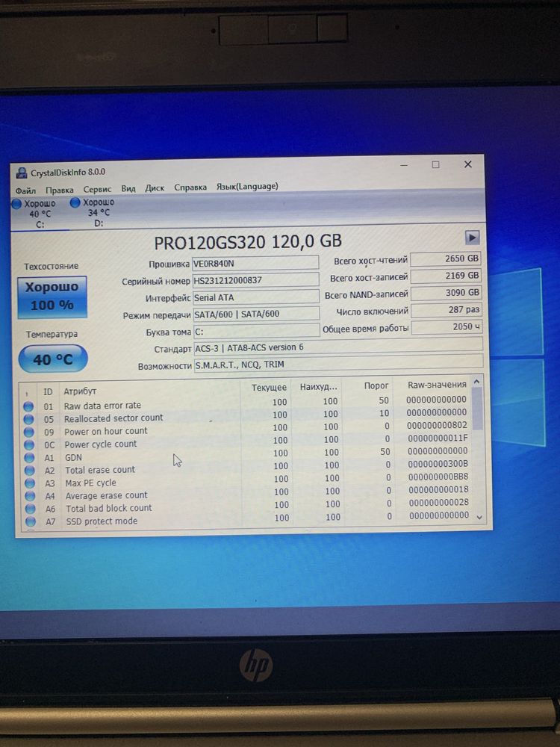This screenshot has height=747, width=560.
Task: Click the attribute list scrollbar thumb
Action: coord(477,409)
